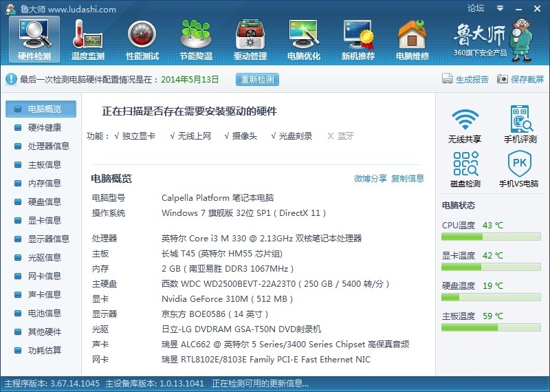Click the date 2014年5月13日
The image size is (550, 392).
190,79
